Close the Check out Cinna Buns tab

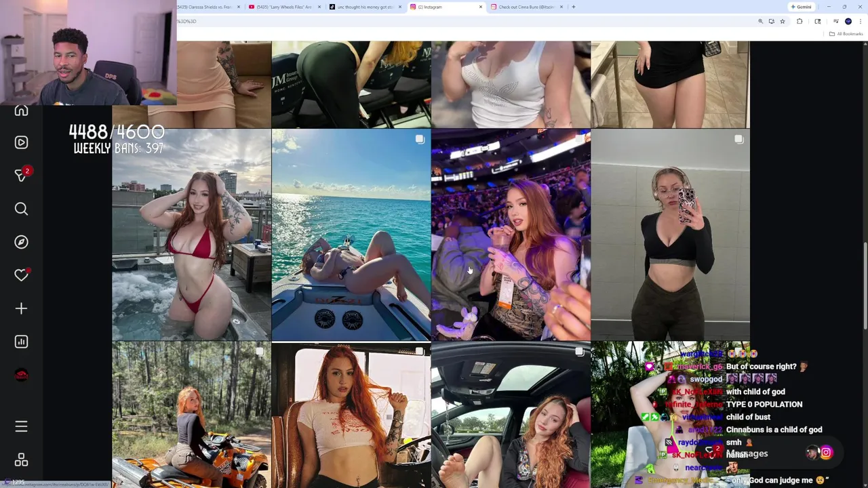click(x=561, y=7)
